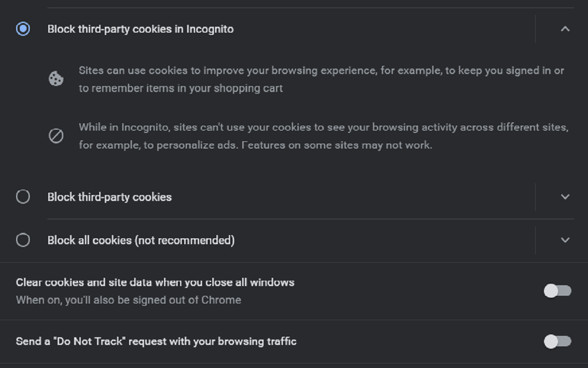
Task: Expand the Block all cookies details chevron
Action: [565, 240]
